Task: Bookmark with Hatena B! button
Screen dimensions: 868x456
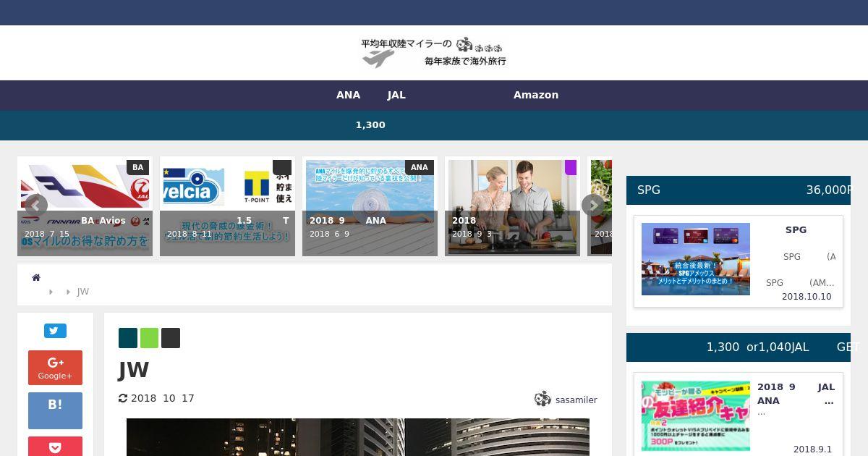Action: tap(55, 410)
